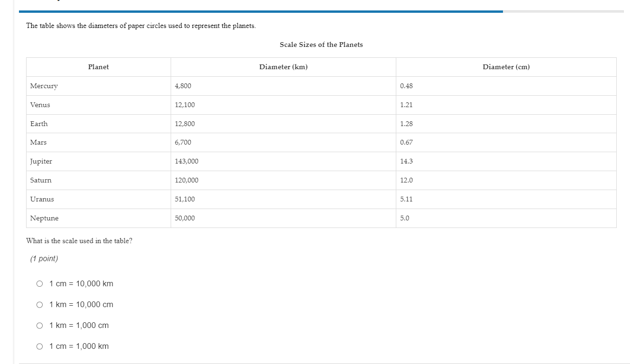This screenshot has width=630, height=364.
Task: Click the Mercury row label
Action: tap(44, 86)
